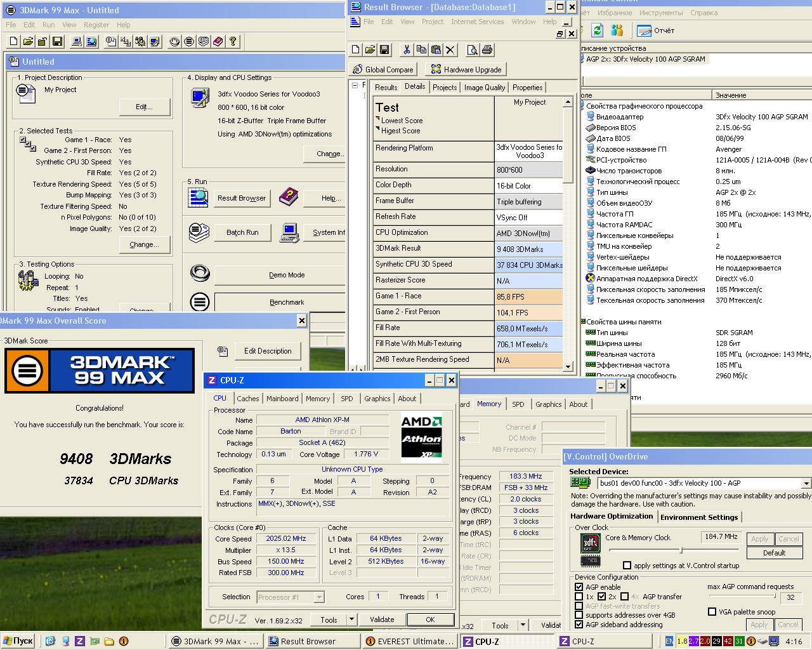
Task: Open the Results tab in Result Browser
Action: (x=386, y=88)
